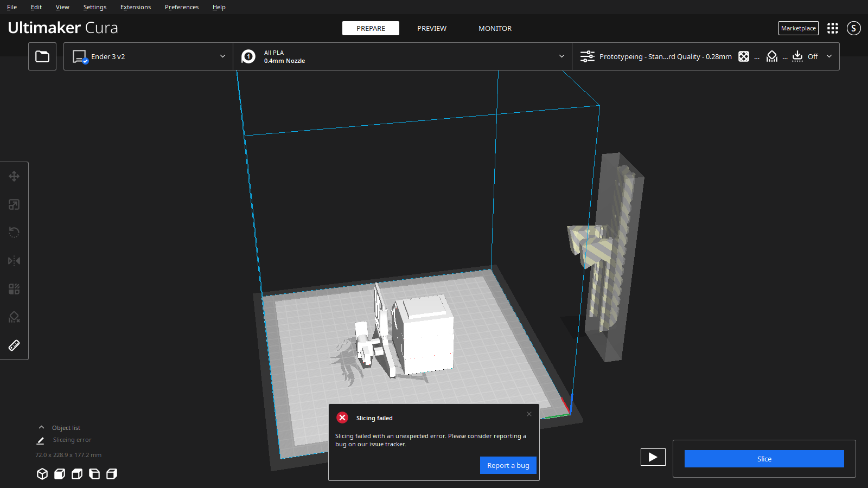868x488 pixels.
Task: Click the support icon in settings bar
Action: click(772, 56)
